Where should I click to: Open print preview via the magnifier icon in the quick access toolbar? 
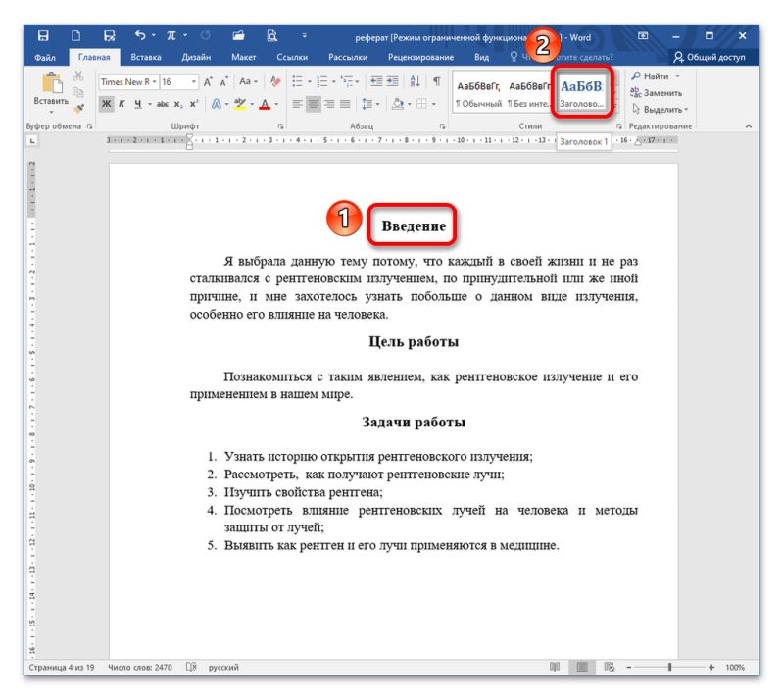(x=271, y=36)
